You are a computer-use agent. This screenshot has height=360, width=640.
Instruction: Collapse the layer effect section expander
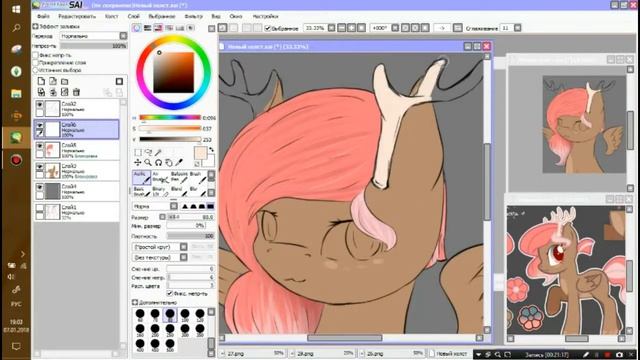[x=36, y=26]
